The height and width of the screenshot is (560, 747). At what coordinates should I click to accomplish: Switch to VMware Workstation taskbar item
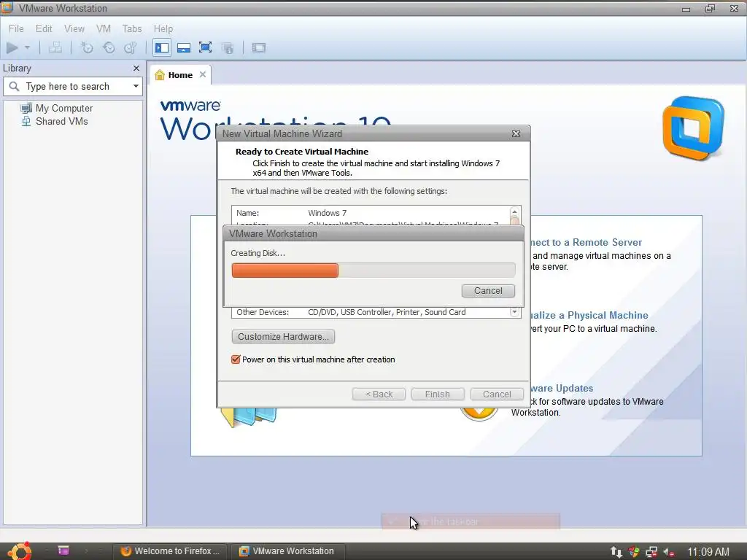click(287, 551)
